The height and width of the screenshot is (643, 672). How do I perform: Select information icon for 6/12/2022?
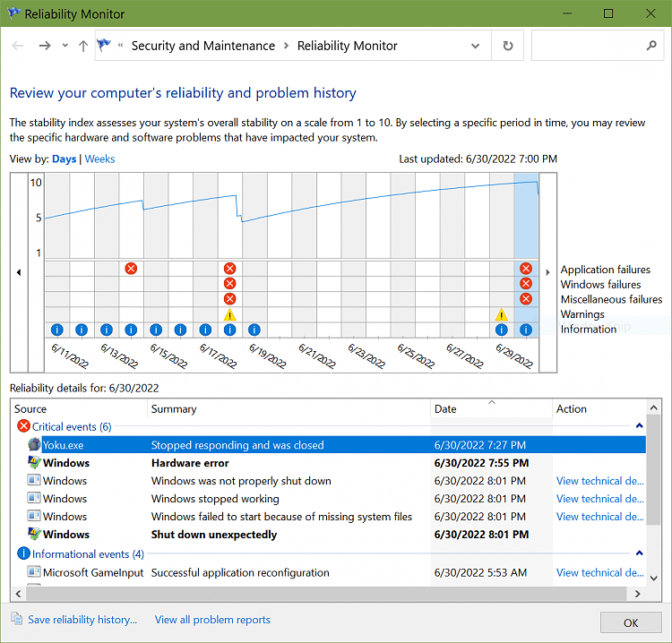click(x=82, y=330)
